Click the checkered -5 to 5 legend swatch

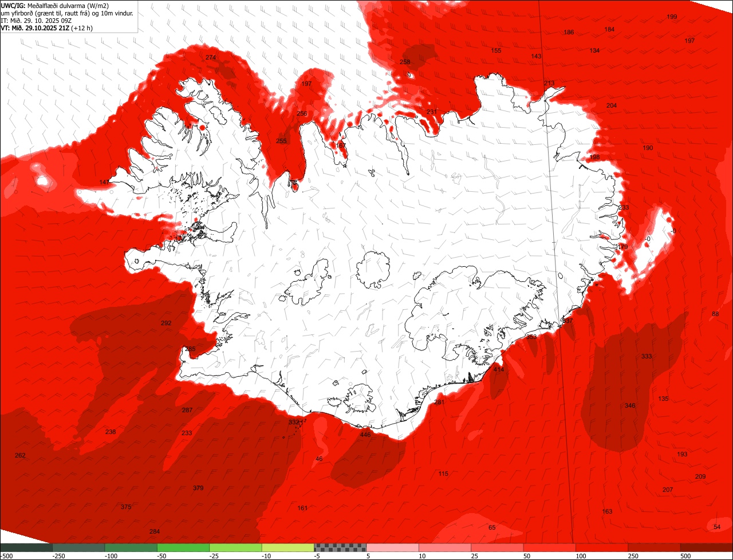pos(340,547)
